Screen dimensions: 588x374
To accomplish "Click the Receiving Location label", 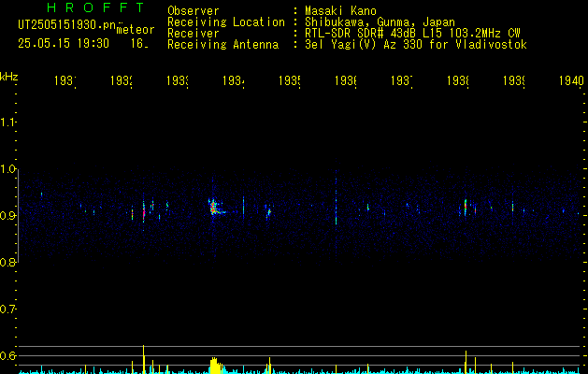I will (226, 22).
